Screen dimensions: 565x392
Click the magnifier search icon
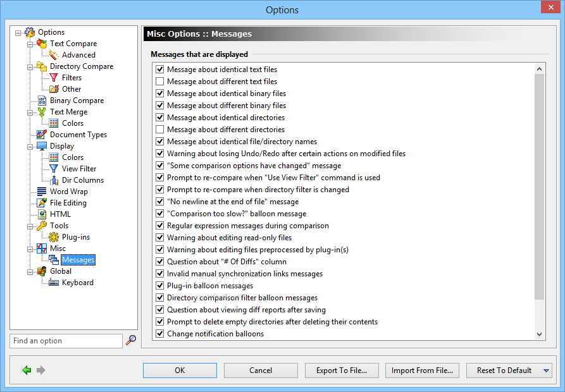pos(131,340)
